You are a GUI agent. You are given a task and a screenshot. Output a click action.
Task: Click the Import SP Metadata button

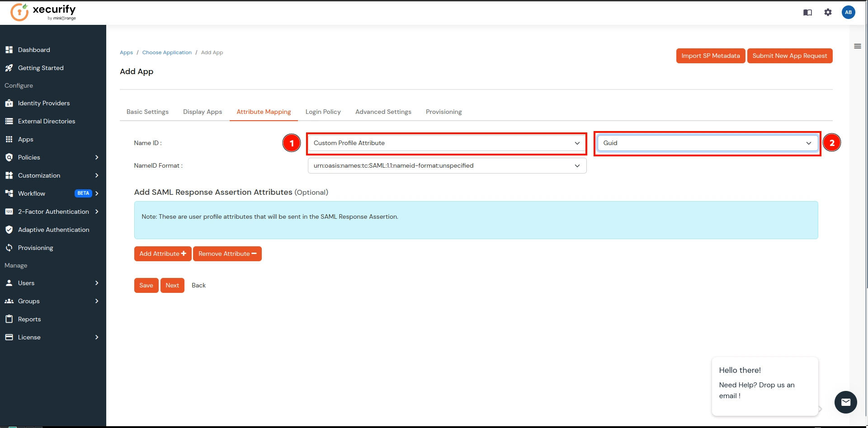click(x=710, y=56)
